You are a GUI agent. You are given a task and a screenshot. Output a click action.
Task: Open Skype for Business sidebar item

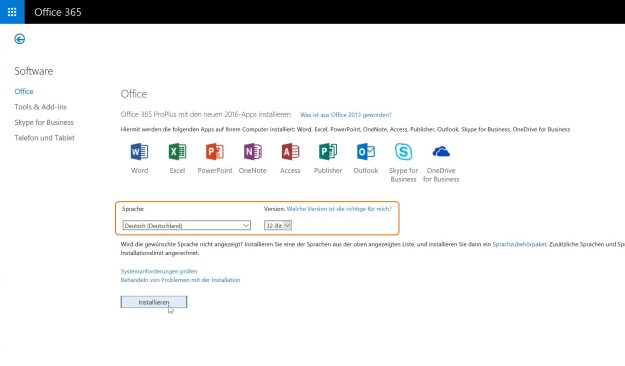coord(44,122)
